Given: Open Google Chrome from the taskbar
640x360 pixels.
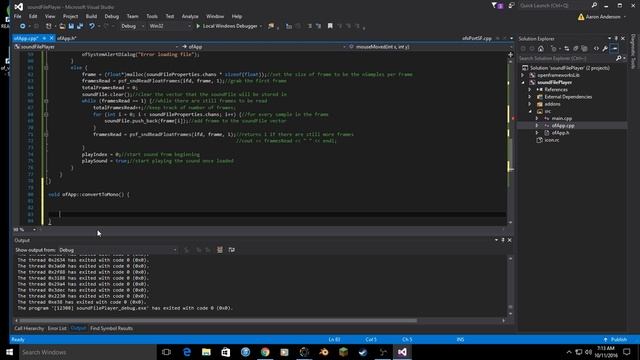Looking at the screenshot, I should pos(265,352).
